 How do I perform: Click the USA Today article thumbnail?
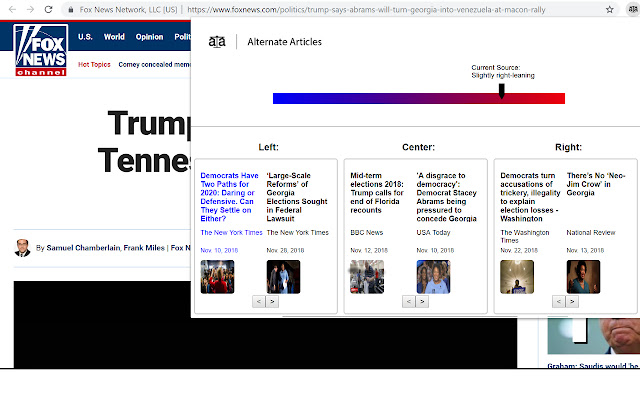coord(433,277)
